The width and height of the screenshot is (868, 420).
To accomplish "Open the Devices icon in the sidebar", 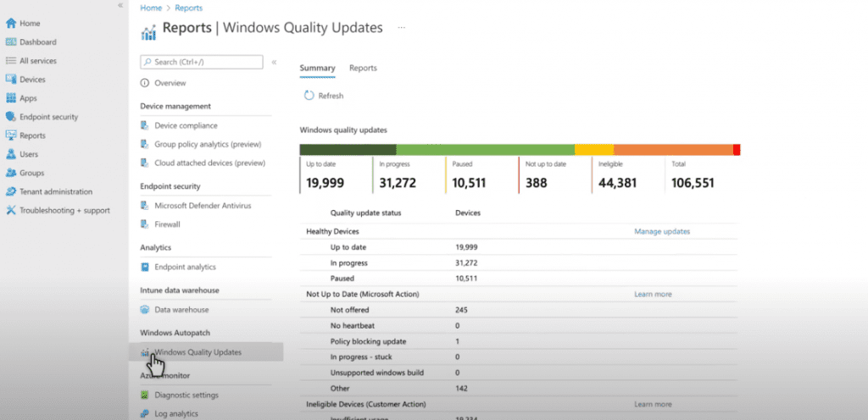I will click(x=10, y=80).
